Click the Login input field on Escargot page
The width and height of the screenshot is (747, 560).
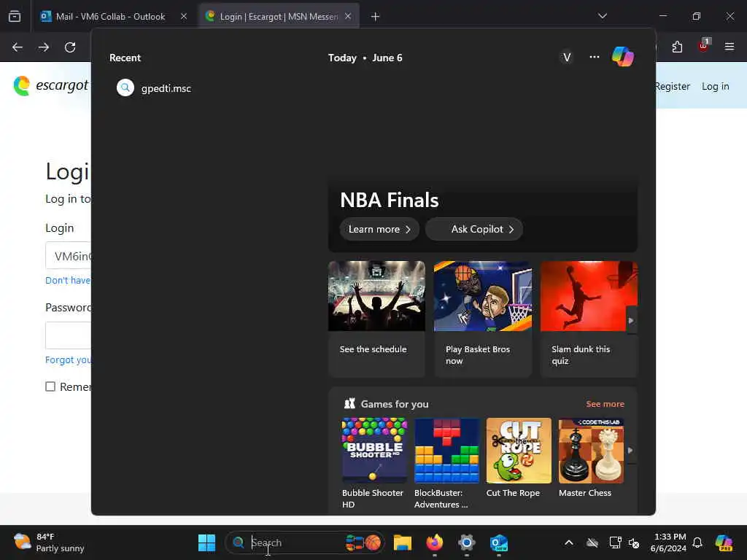(x=68, y=256)
